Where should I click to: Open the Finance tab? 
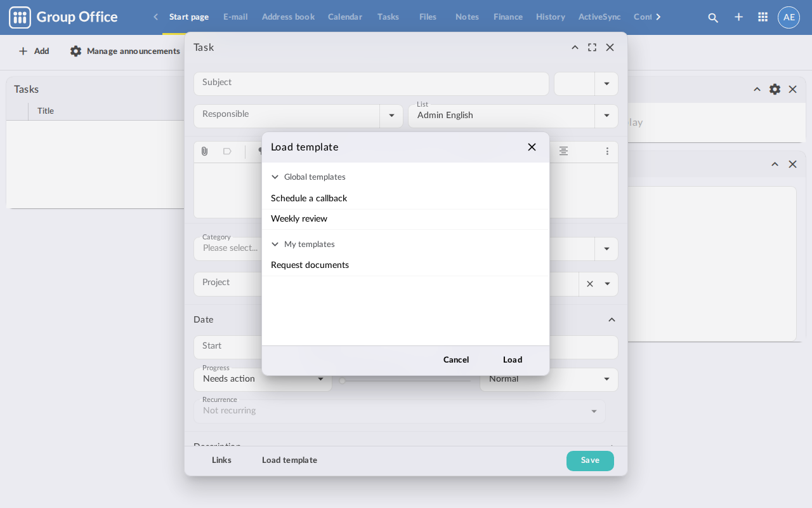(508, 17)
